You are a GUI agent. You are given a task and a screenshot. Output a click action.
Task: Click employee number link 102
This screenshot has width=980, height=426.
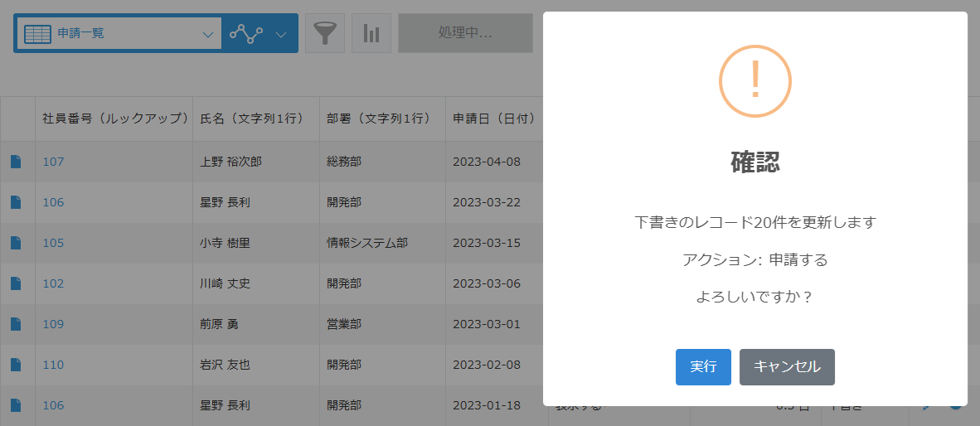53,283
